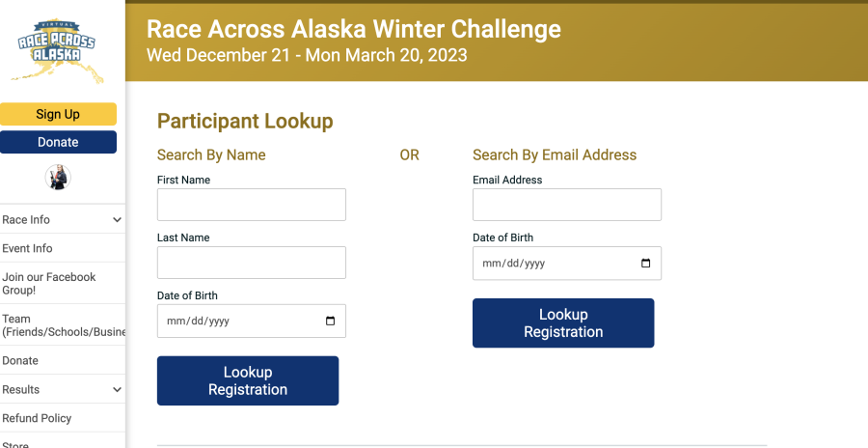The height and width of the screenshot is (448, 868).
Task: Focus the Email Address field
Action: coord(567,205)
